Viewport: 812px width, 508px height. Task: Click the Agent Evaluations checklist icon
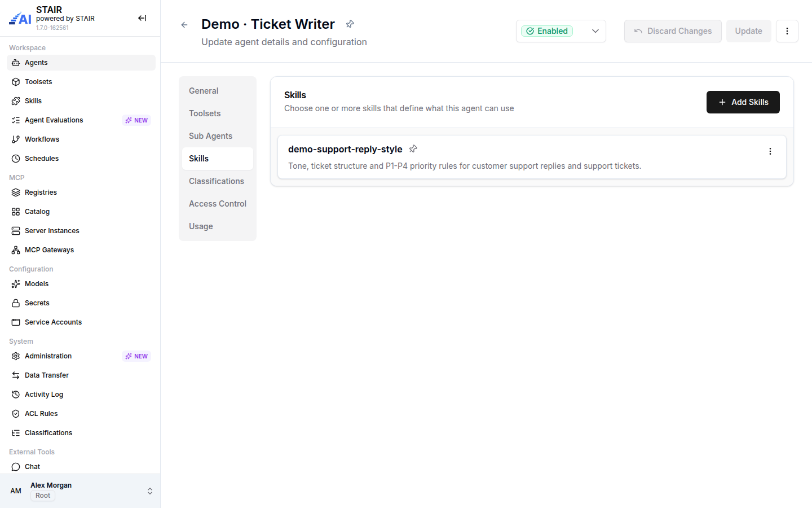point(16,120)
